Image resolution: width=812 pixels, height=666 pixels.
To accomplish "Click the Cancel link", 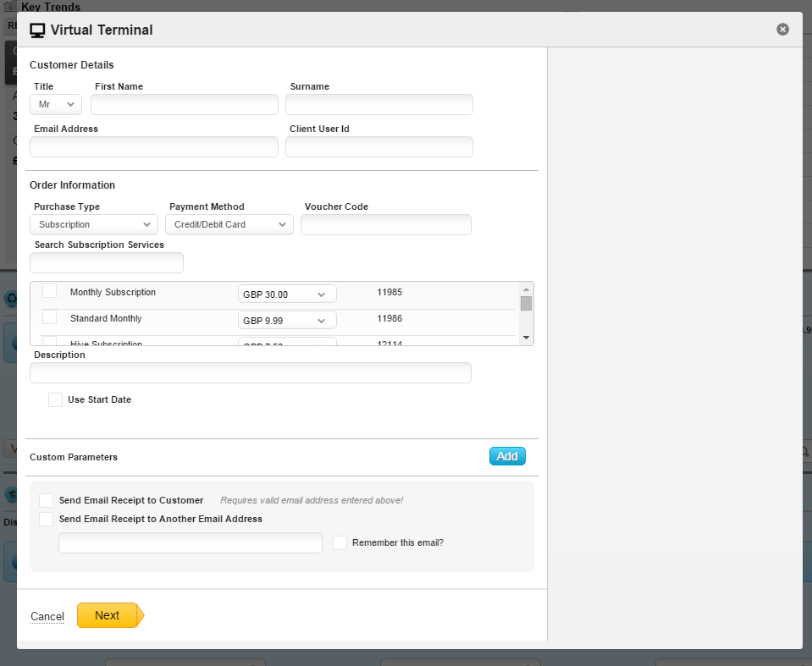I will click(47, 616).
